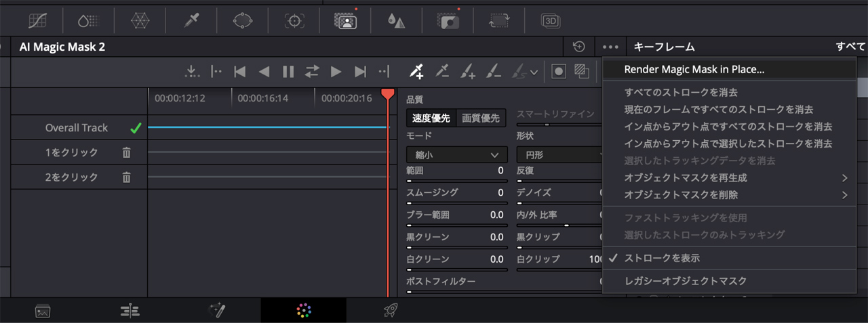Track forward to last frame
Image resolution: width=868 pixels, height=323 pixels.
click(x=360, y=71)
